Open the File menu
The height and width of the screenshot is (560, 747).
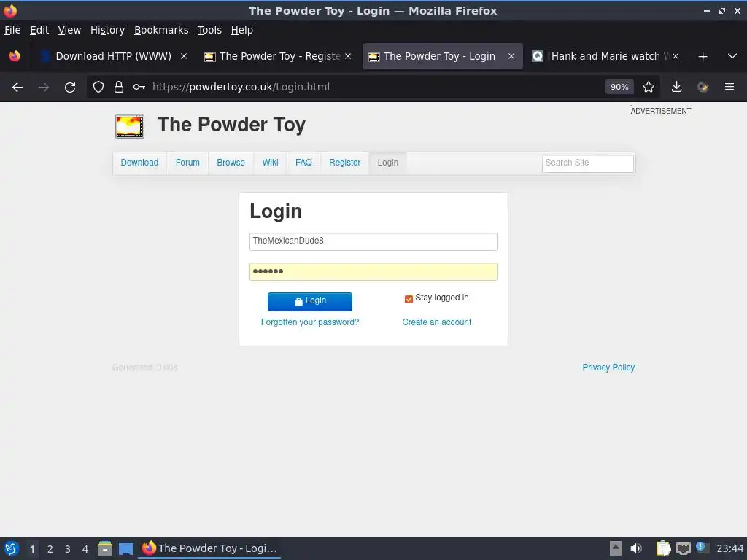[12, 30]
